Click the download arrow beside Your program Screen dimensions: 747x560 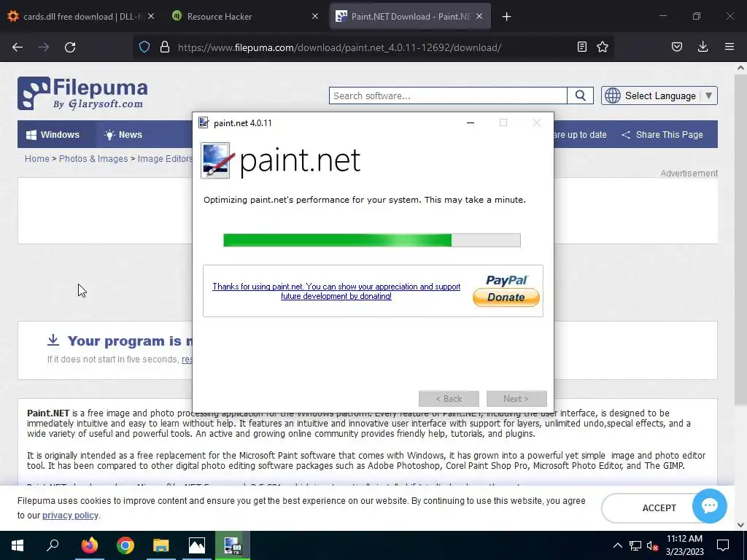pos(53,340)
